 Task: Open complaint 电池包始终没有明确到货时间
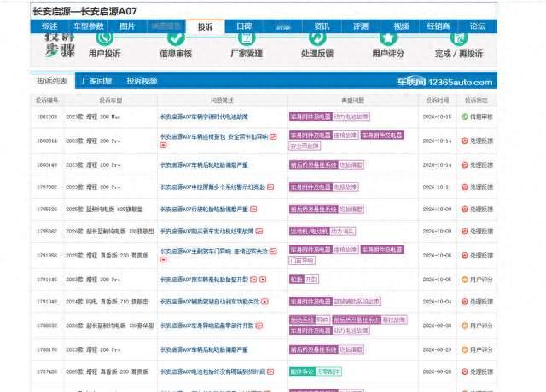[212, 372]
